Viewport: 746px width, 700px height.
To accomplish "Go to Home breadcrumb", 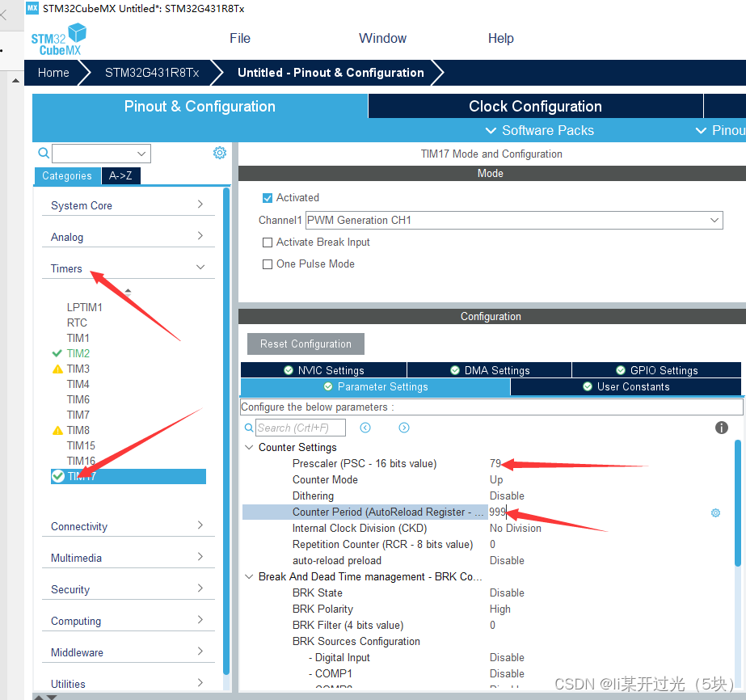I will pos(53,73).
